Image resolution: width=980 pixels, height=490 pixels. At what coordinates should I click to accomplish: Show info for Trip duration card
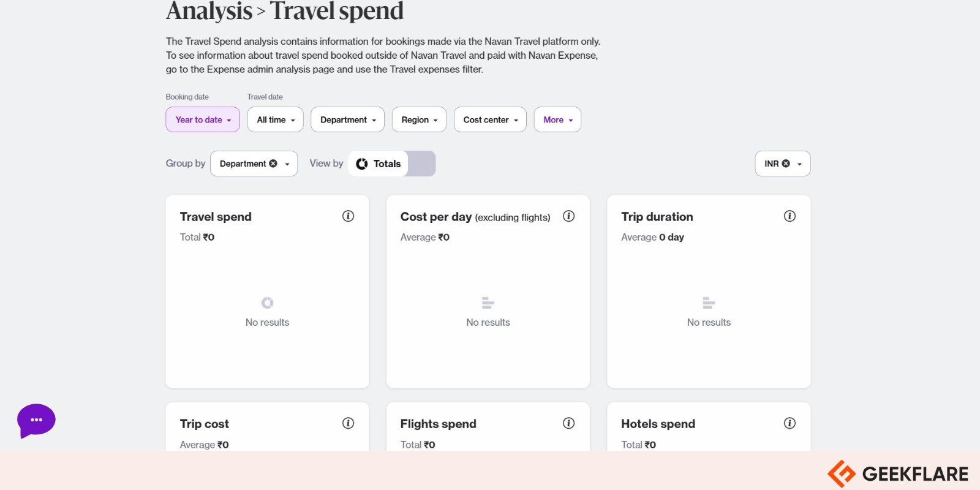point(790,216)
